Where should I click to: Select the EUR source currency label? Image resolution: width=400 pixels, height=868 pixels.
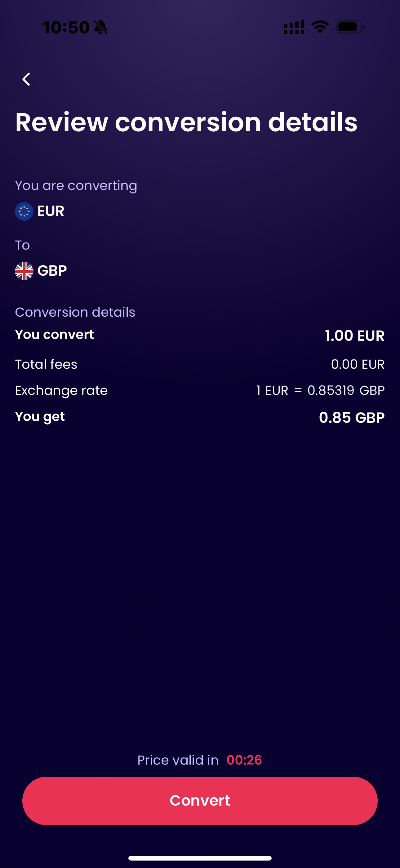[x=51, y=211]
